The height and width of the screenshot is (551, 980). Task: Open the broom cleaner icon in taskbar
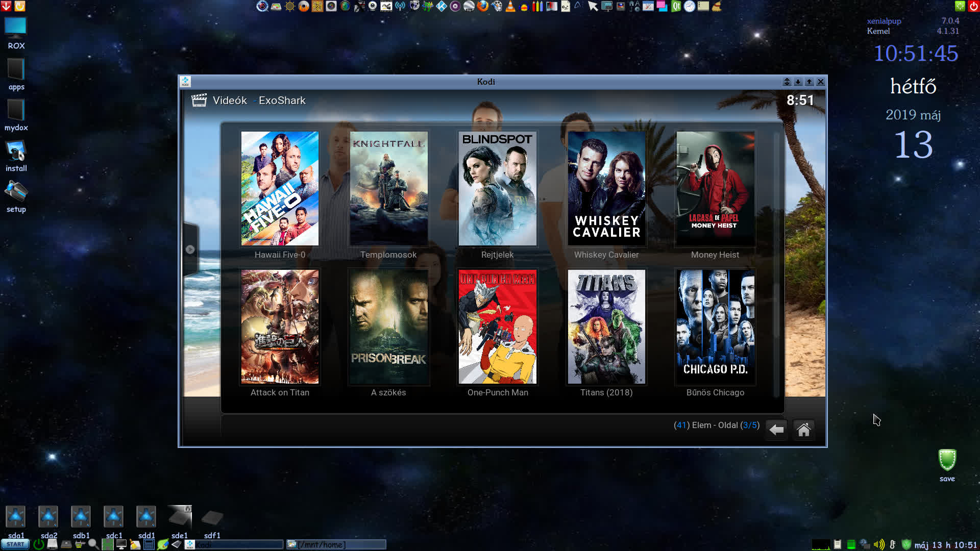135,544
